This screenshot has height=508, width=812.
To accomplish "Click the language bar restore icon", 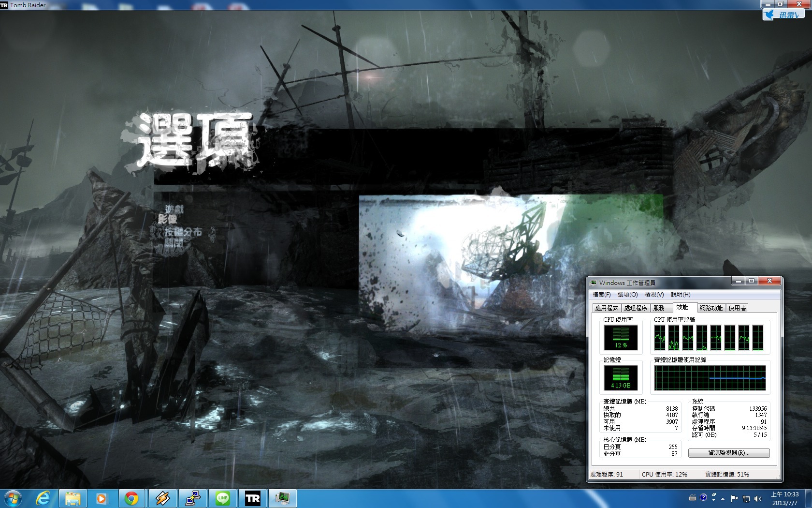I will (x=713, y=495).
